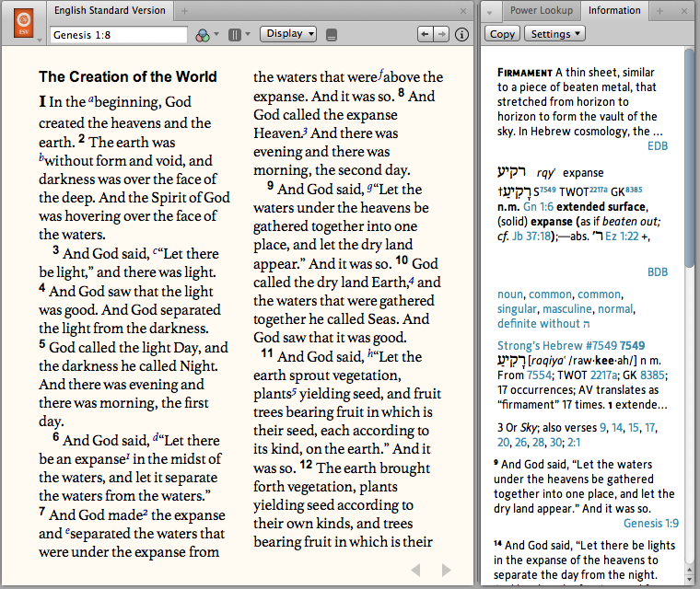
Task: Click the Genesis 1:8 reference field
Action: 119,35
